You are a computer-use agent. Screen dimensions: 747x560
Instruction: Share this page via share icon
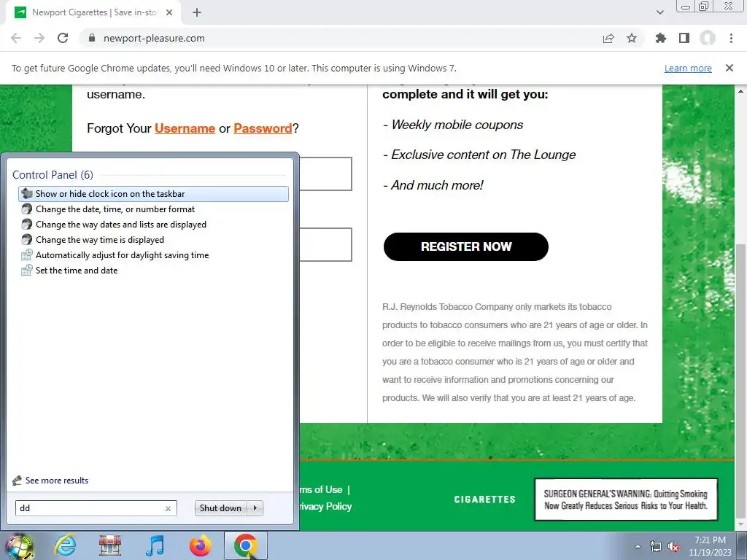pos(608,38)
